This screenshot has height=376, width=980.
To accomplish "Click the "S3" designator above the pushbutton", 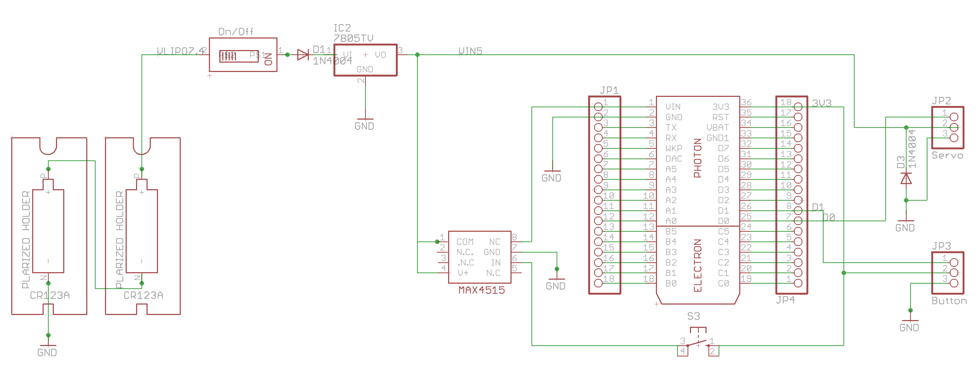I will (693, 316).
